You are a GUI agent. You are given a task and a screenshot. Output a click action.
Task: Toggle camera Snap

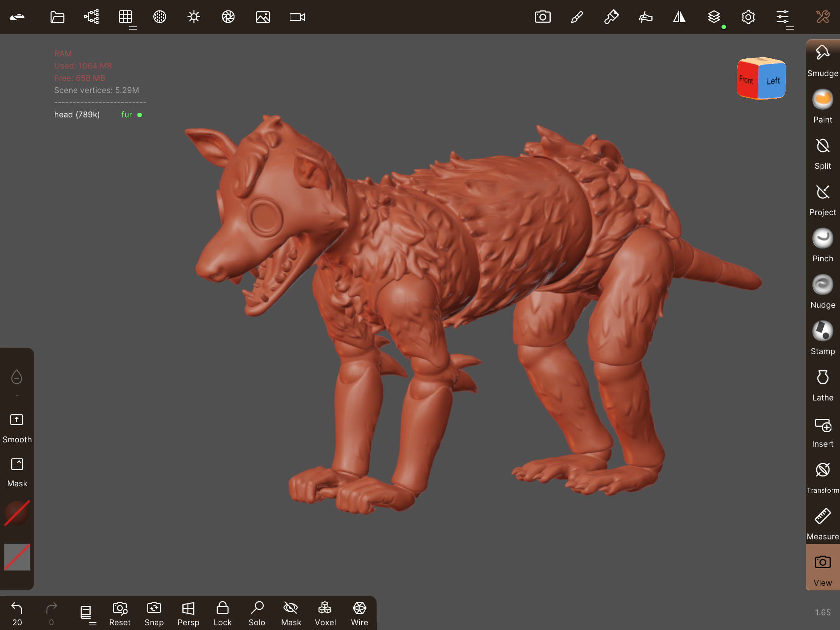coord(154,613)
